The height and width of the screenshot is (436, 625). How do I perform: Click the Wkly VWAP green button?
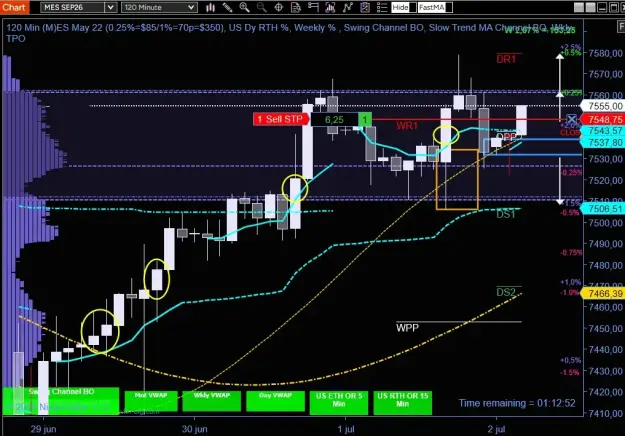point(212,401)
